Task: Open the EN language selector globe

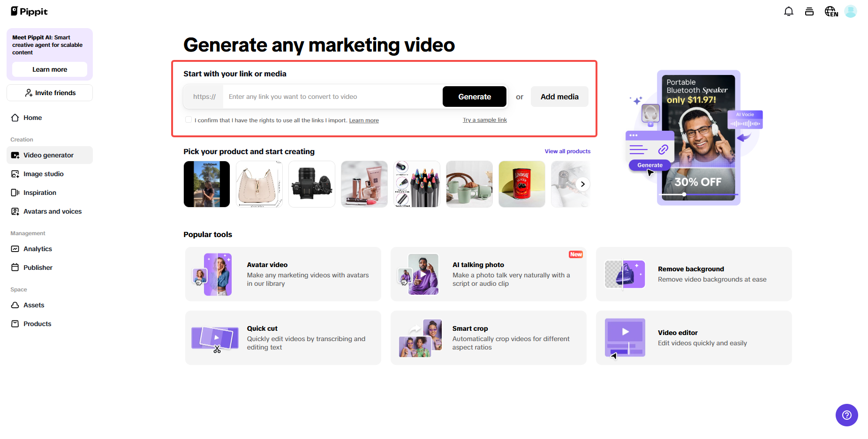Action: pos(831,11)
